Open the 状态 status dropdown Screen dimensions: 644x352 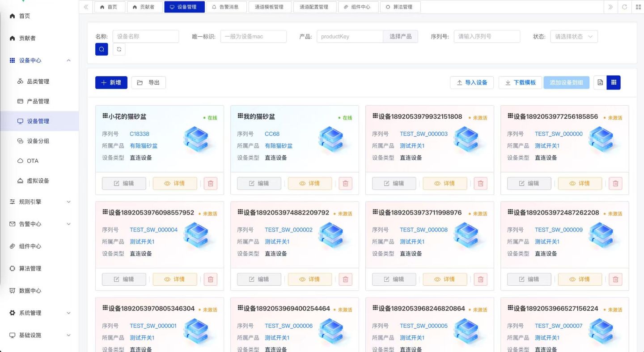click(x=573, y=37)
